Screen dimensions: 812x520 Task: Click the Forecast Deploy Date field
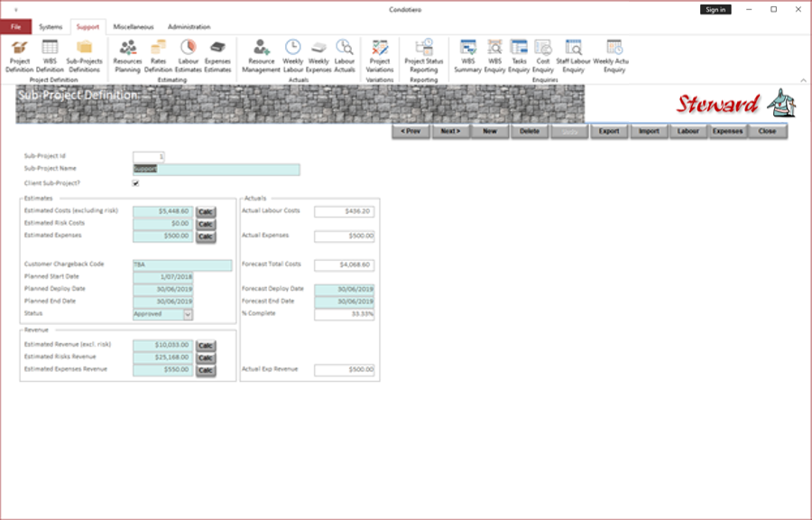tap(345, 290)
